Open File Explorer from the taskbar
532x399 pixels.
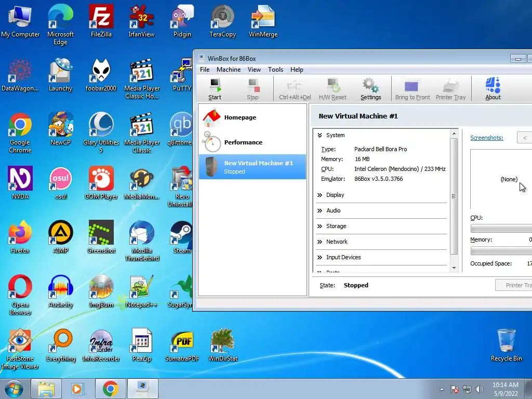click(x=46, y=389)
